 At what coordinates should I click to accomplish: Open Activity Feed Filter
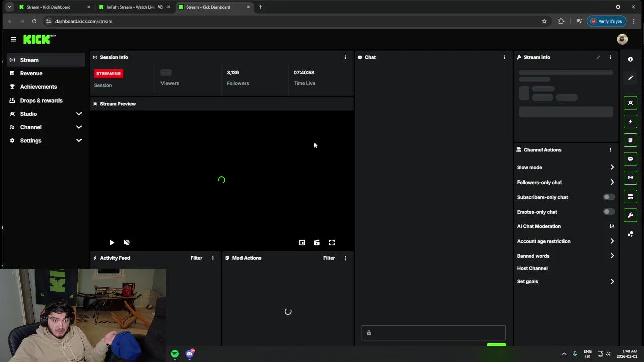click(196, 258)
